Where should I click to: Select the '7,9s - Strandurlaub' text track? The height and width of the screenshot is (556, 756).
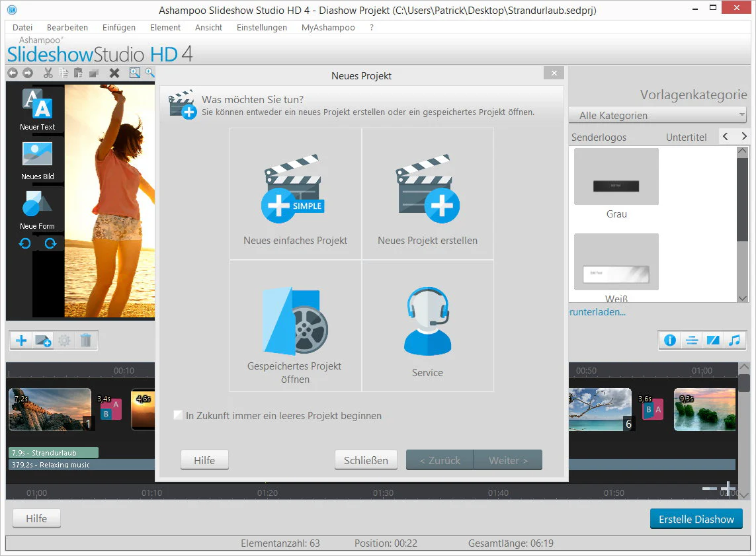(x=54, y=452)
